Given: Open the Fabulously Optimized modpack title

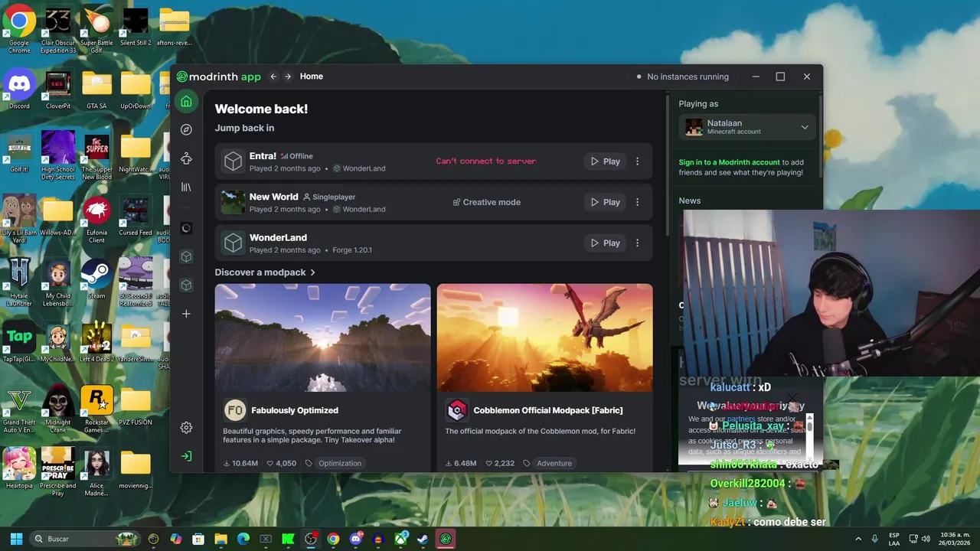Looking at the screenshot, I should pos(295,410).
